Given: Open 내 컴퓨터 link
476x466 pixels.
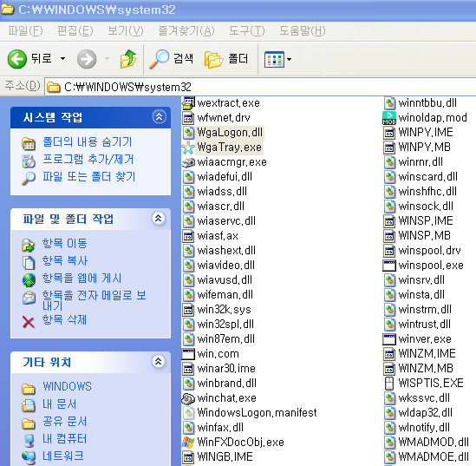Looking at the screenshot, I should [x=65, y=438].
